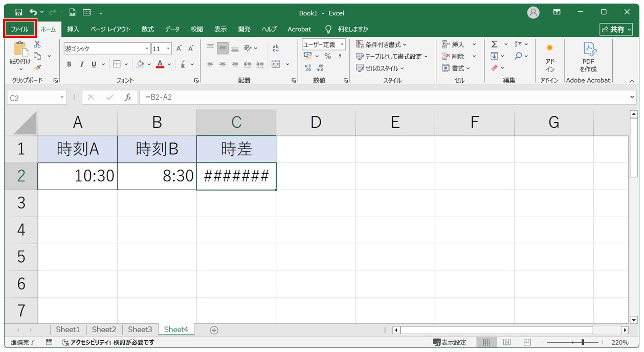Click the Comma Style icon

tap(339, 56)
